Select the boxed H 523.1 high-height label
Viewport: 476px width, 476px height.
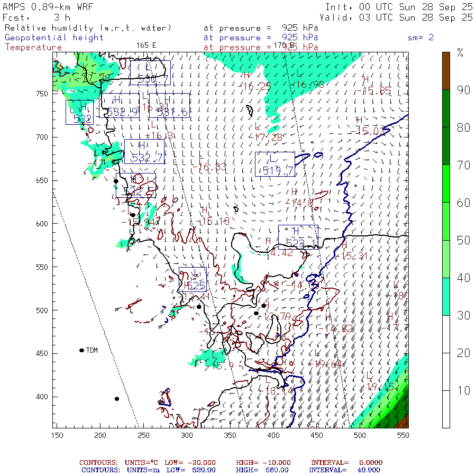[298, 236]
